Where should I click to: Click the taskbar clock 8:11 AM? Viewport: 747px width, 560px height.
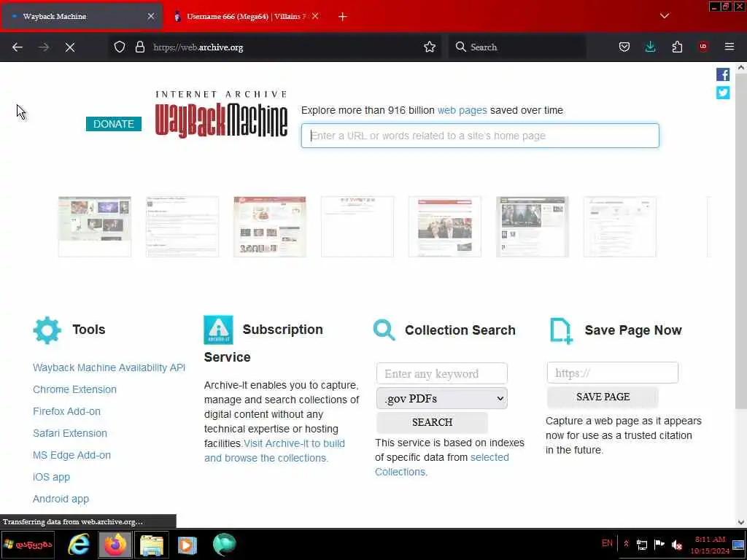[x=709, y=540]
